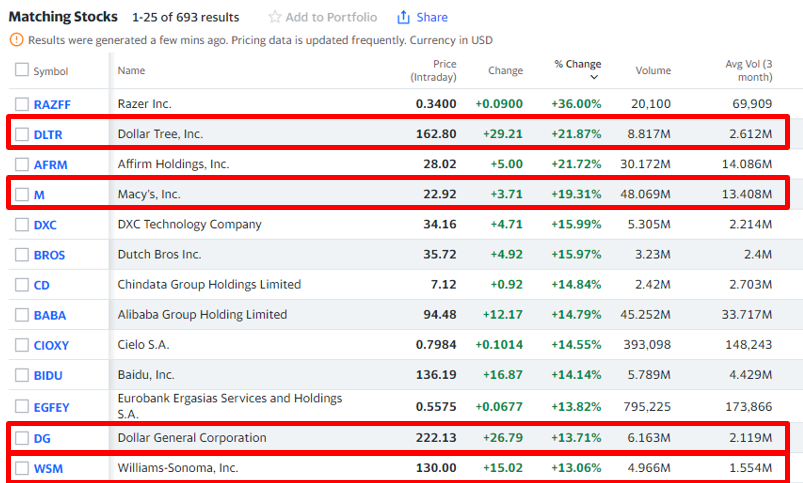803x483 pixels.
Task: Toggle the select-all checkbox beside Symbol
Action: click(x=22, y=71)
